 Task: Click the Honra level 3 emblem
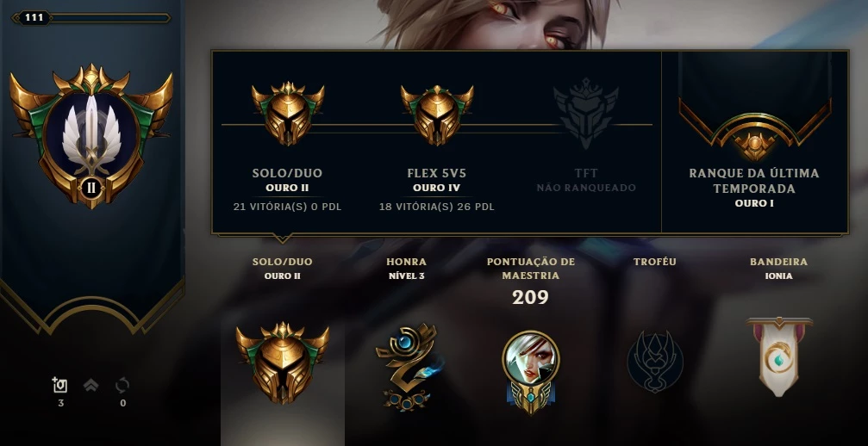(x=407, y=367)
